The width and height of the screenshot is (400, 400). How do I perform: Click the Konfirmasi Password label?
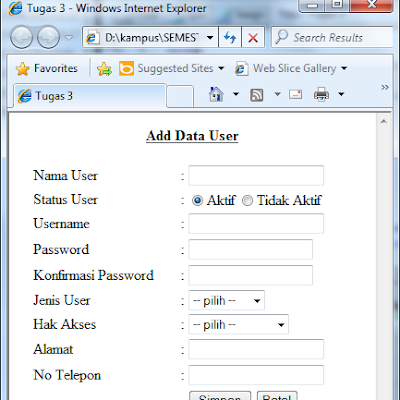point(93,275)
